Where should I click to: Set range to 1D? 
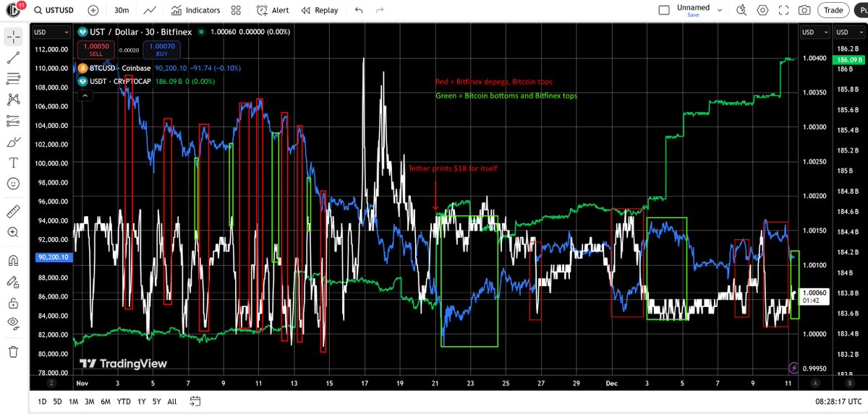point(42,401)
